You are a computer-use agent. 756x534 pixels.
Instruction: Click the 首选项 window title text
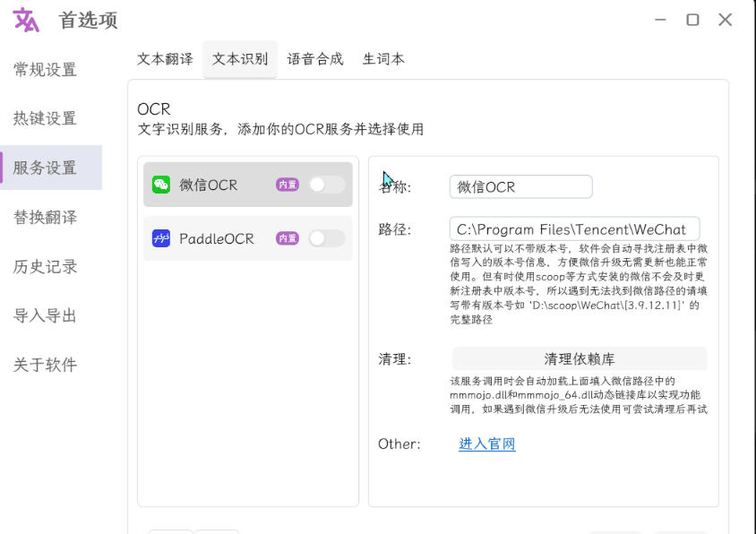click(x=89, y=21)
